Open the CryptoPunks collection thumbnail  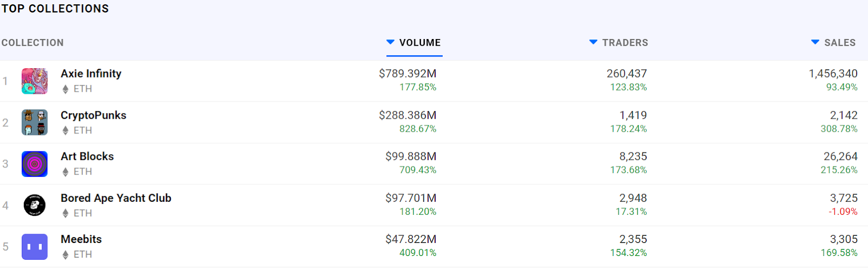coord(35,123)
